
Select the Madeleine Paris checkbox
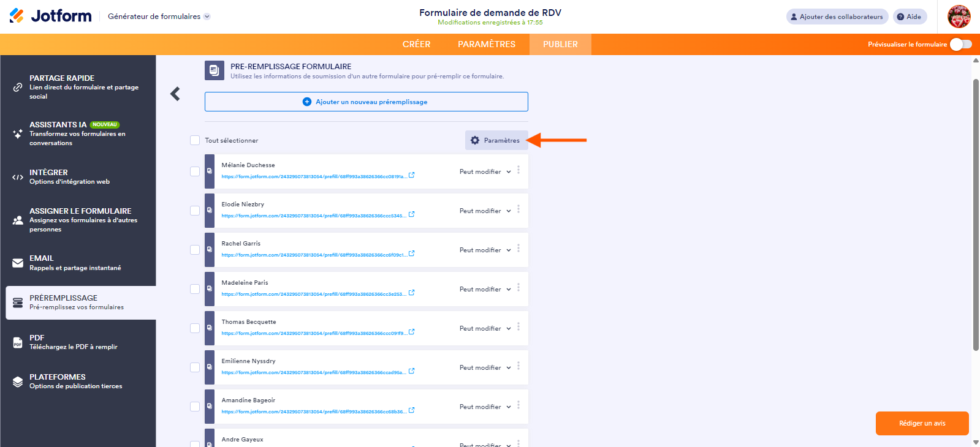click(195, 289)
